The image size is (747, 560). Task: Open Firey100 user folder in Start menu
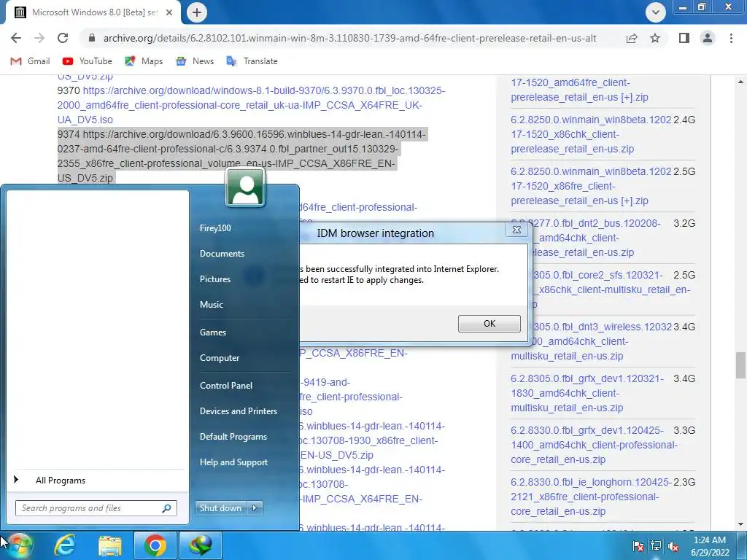coord(215,228)
